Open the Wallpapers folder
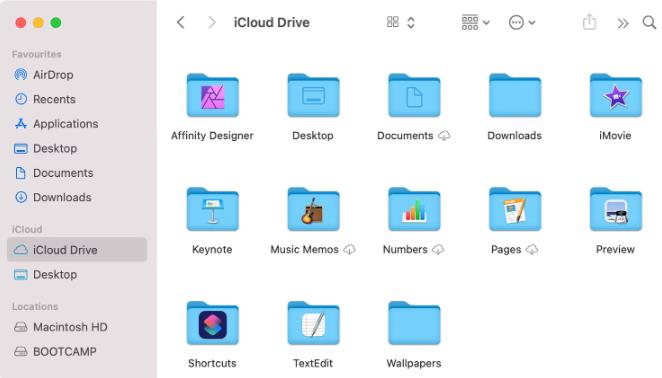 (414, 323)
